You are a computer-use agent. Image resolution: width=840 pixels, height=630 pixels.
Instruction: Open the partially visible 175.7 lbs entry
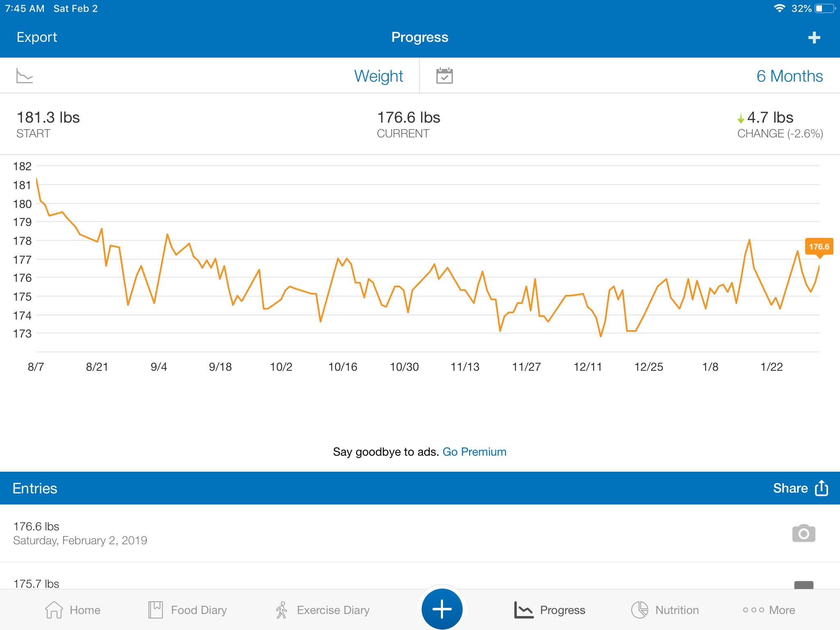coord(420,576)
